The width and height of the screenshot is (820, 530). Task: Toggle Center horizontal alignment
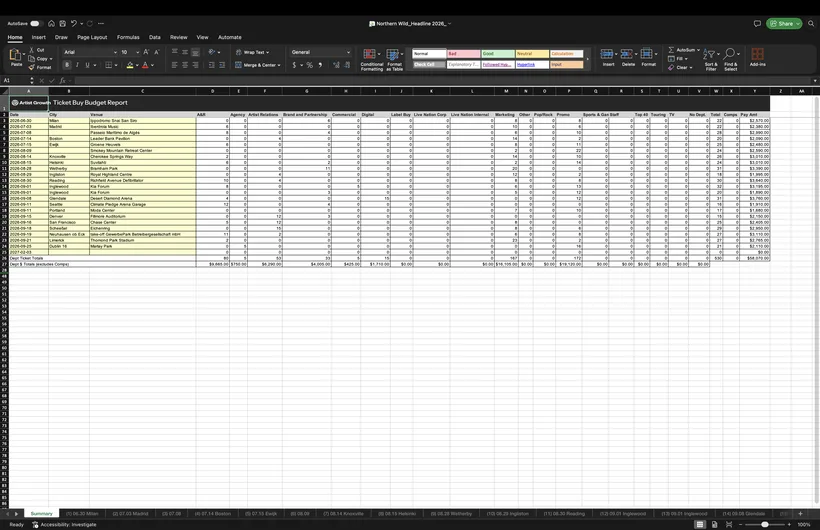(185, 65)
